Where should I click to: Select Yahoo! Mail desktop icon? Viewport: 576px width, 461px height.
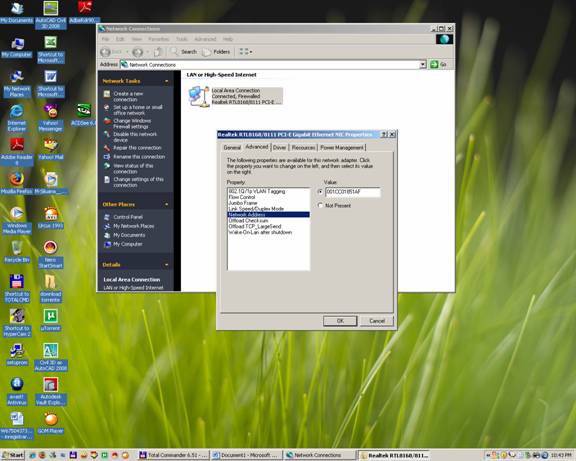pos(51,149)
